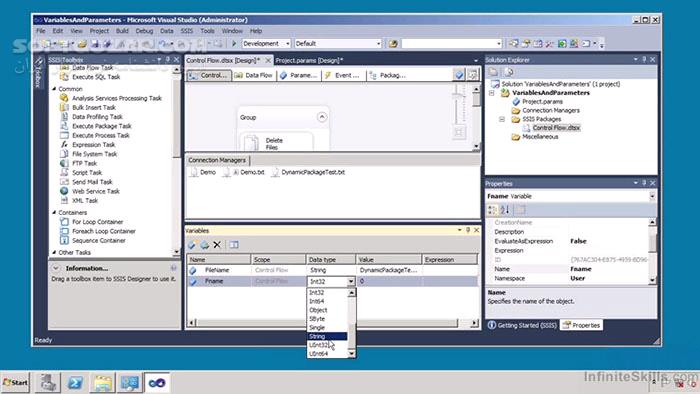Open the Fname Variable object dropdown in Properties
This screenshot has width=700, height=394.
click(x=652, y=196)
